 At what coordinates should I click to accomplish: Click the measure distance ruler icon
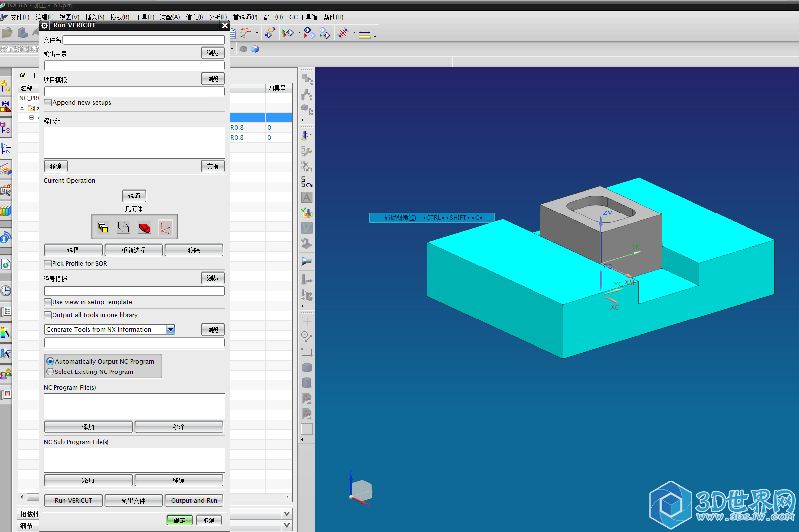coord(365,34)
